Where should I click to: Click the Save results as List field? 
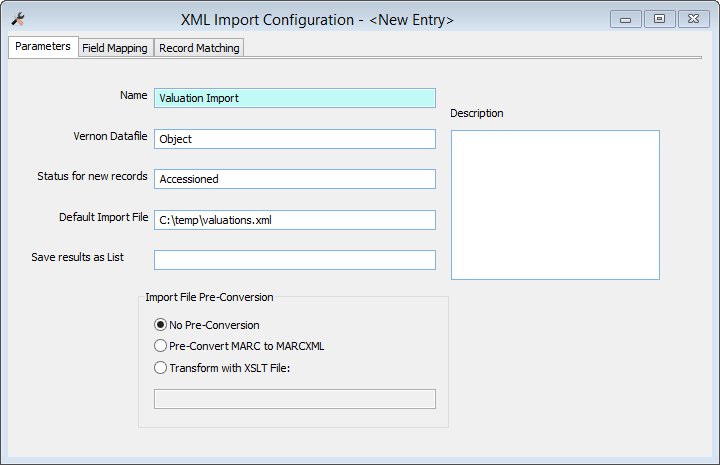295,260
